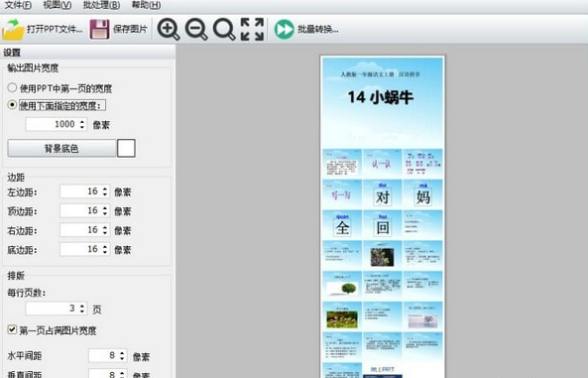
Task: Adjust the 水平间距 stepper arrows
Action: pyautogui.click(x=122, y=355)
